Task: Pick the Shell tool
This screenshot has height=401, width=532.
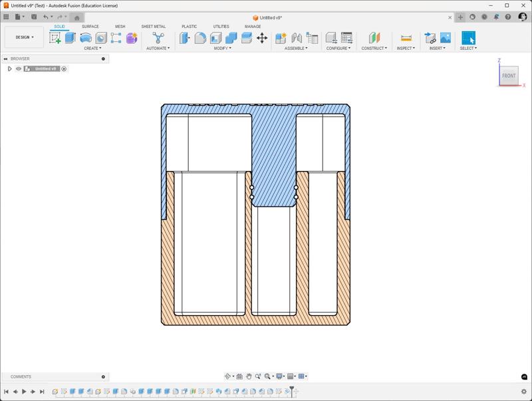Action: (x=215, y=38)
